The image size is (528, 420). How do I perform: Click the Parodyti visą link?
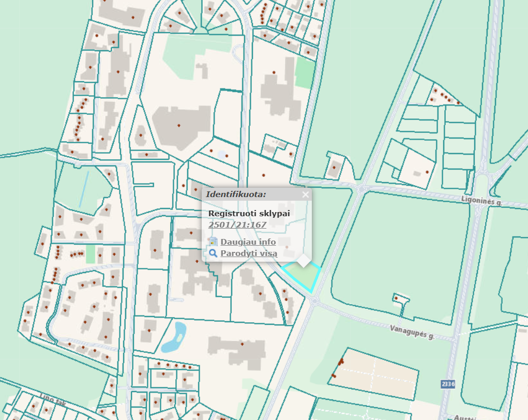click(x=249, y=253)
